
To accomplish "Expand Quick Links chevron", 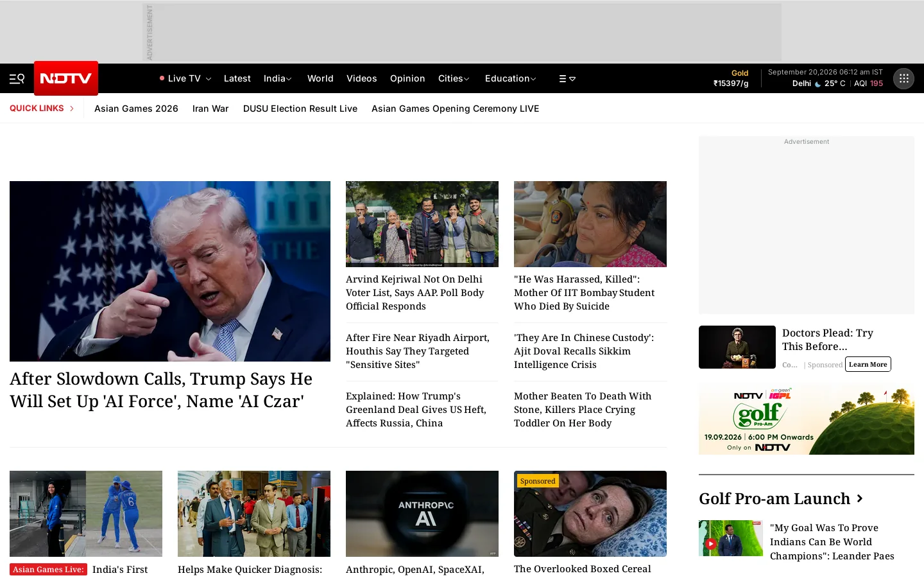I will 72,109.
